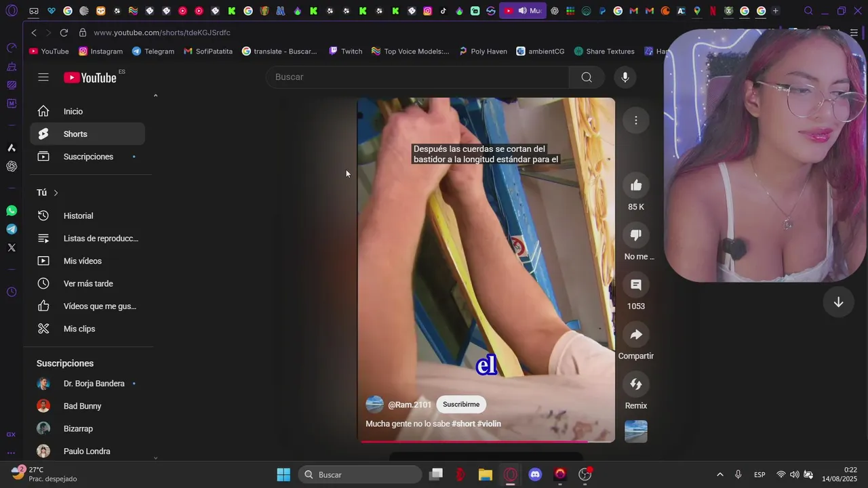Open the Remix option
Screen dimensions: 868x488
pos(636,384)
